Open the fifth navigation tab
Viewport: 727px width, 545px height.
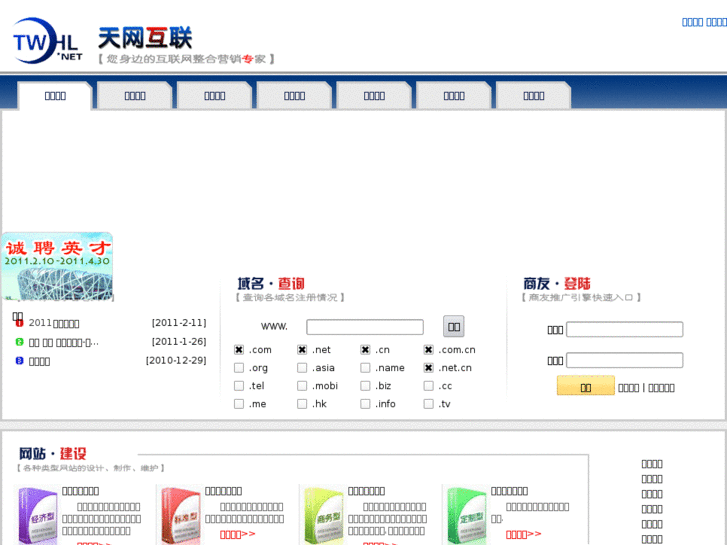click(374, 96)
